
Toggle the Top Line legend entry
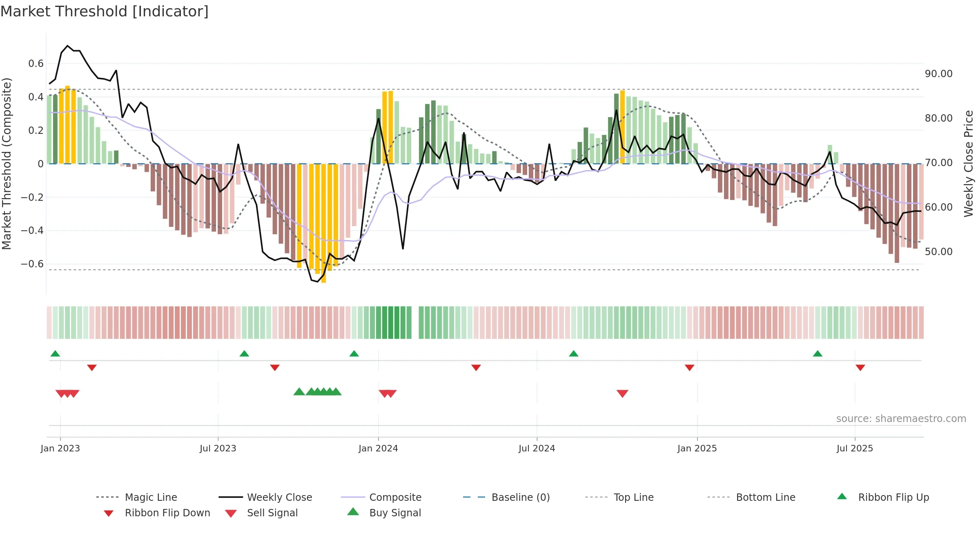tap(619, 497)
